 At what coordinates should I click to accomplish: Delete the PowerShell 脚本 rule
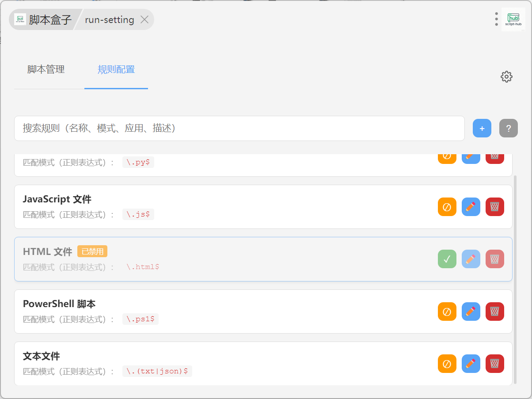click(495, 312)
